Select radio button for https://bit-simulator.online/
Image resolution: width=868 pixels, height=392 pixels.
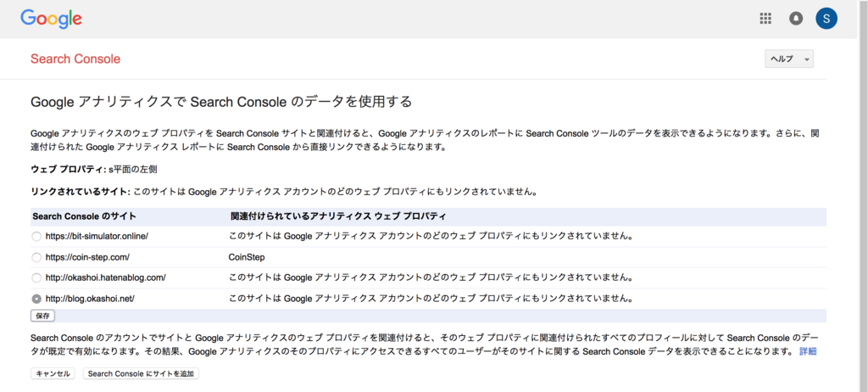(36, 236)
